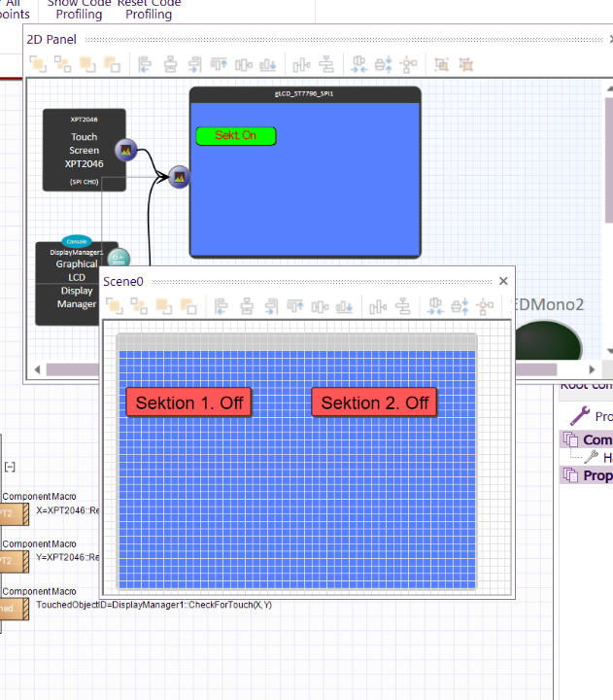Distribute vertically in 2D Panel toolbar
The image size is (613, 700).
click(x=326, y=65)
